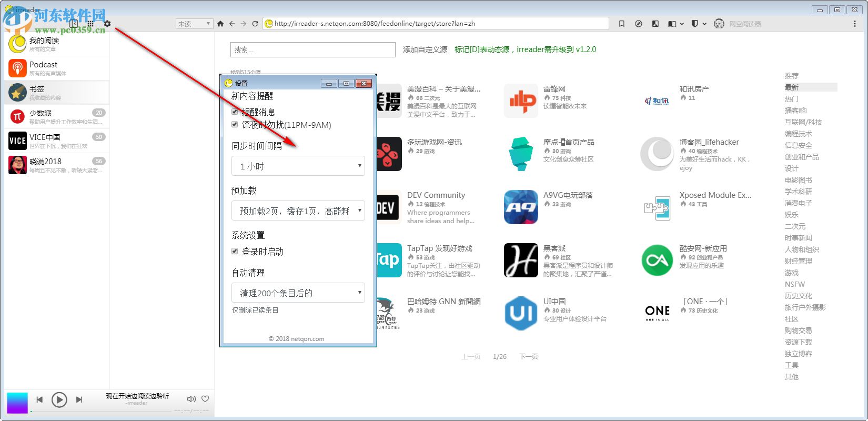
Task: Click 添加自定义源 link
Action: tap(425, 49)
